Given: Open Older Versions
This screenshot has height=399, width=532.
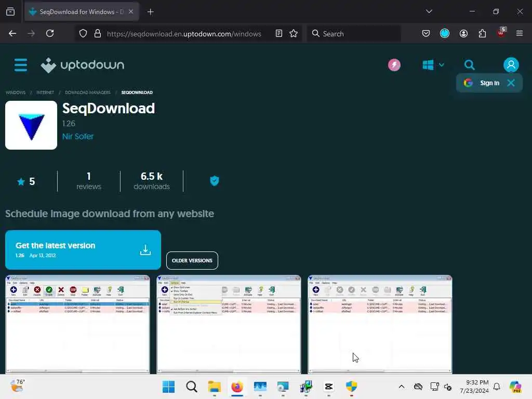Looking at the screenshot, I should 192,261.
